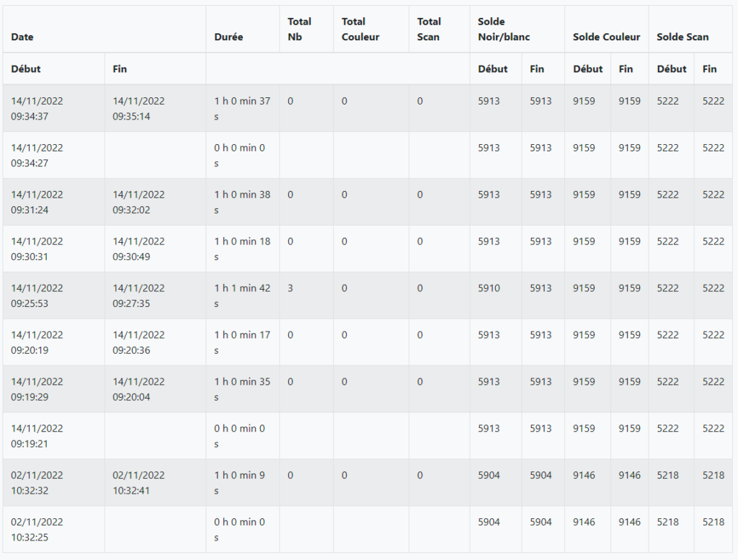Screen dimensions: 738x560
Task: Click the Total Nb cell showing 3
Action: click(290, 288)
